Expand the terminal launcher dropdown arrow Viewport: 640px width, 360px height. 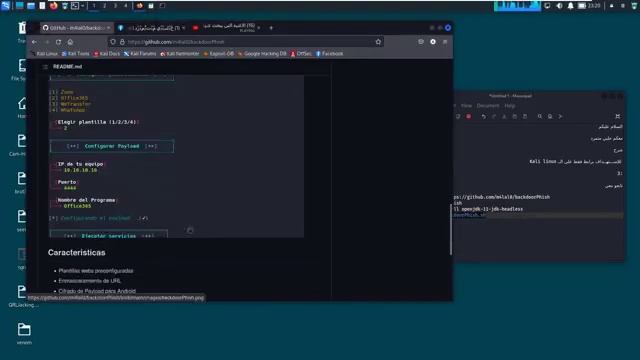point(82,6)
